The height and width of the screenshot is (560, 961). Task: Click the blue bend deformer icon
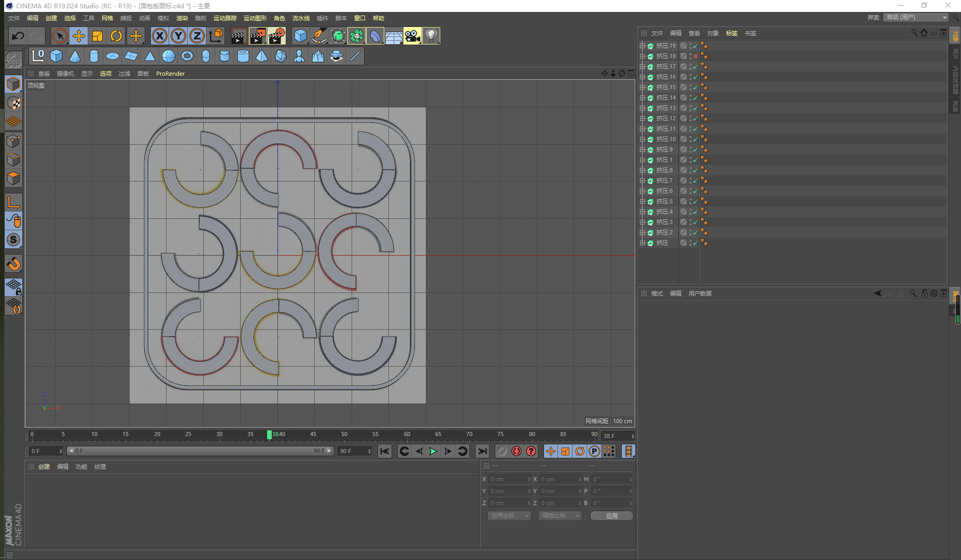(x=375, y=36)
